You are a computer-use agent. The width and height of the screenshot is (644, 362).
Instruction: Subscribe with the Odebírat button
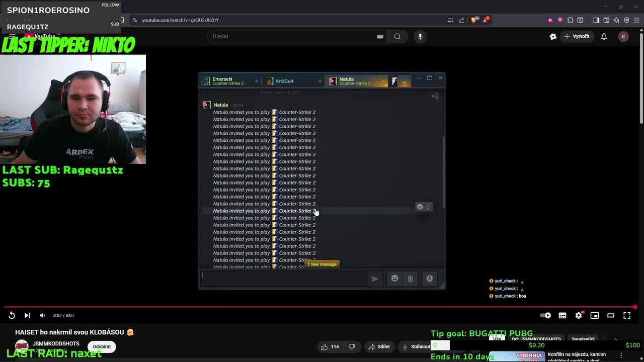tap(102, 346)
